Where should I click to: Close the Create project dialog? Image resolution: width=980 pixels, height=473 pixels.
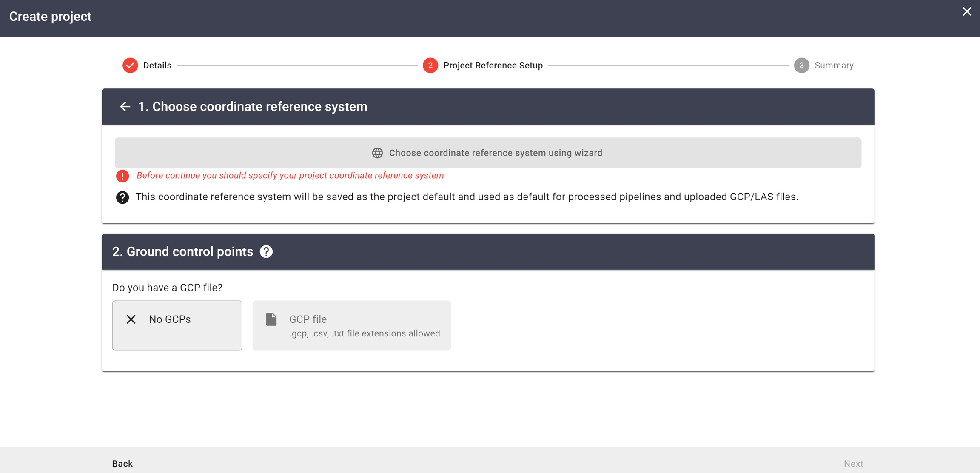tap(967, 11)
